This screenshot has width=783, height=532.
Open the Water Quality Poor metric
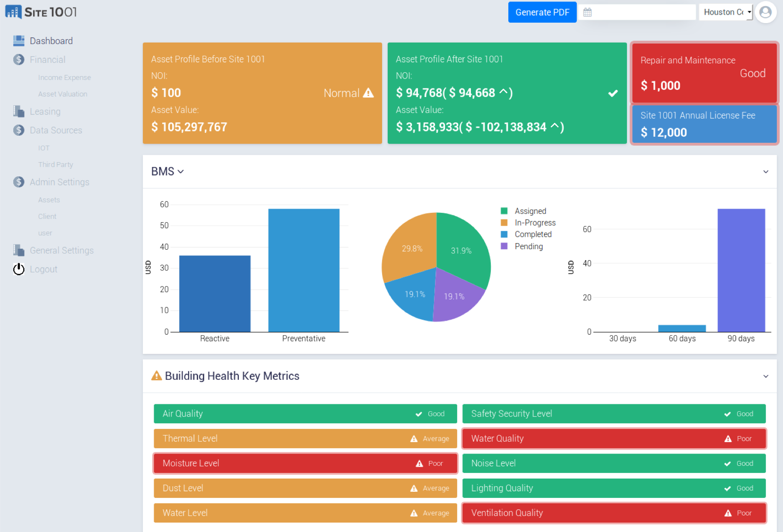613,438
